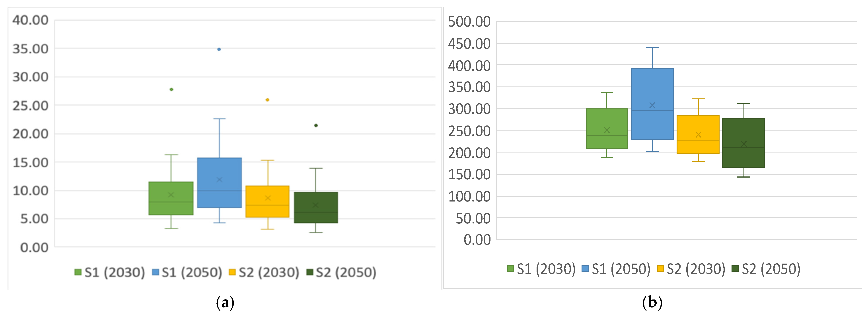This screenshot has height=317, width=868.
Task: Click S1 (2030) legend swatch in chart (a)
Action: click(x=78, y=272)
